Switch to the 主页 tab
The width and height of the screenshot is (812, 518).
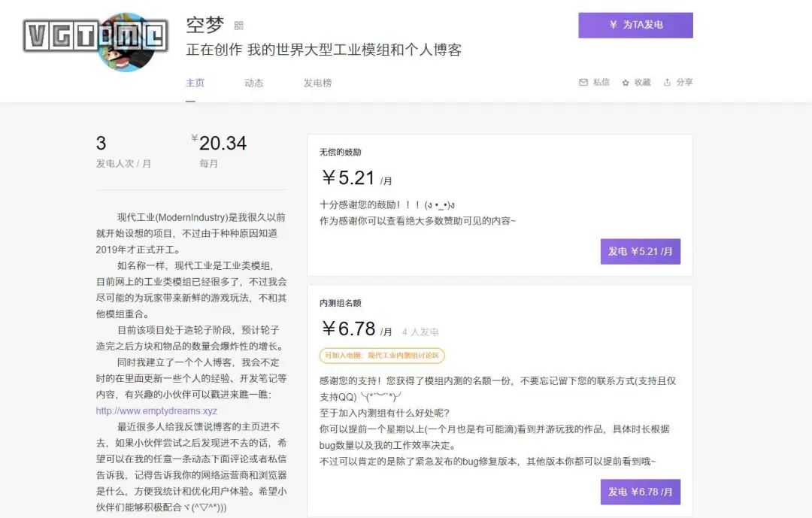click(195, 83)
